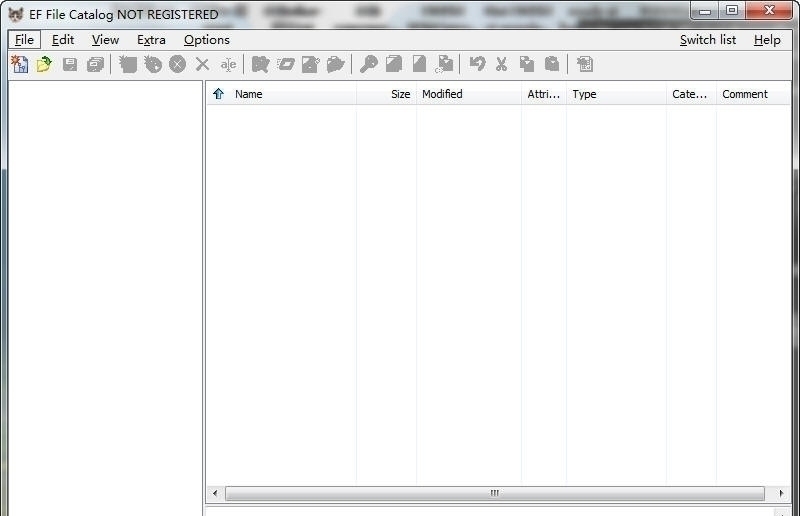This screenshot has height=516, width=800.
Task: Click the horizontal scrollbar thumb
Action: [494, 493]
